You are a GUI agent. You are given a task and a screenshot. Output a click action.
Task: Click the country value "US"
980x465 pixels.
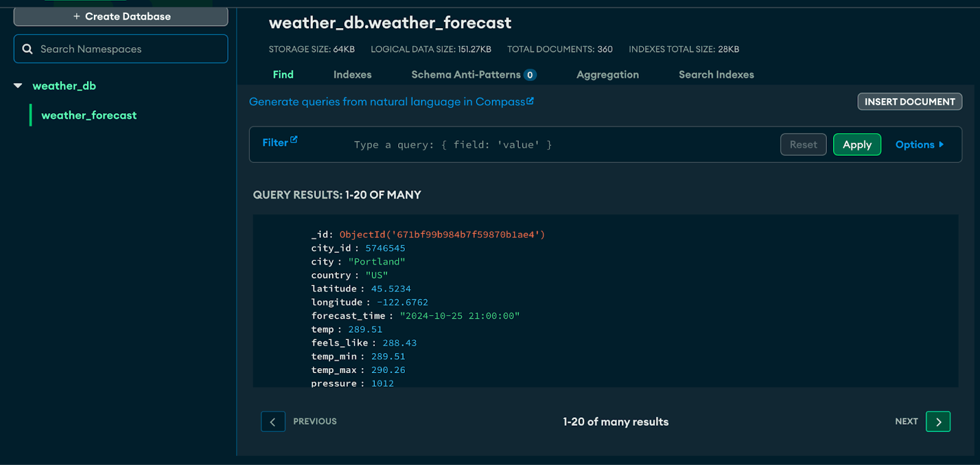click(x=377, y=275)
